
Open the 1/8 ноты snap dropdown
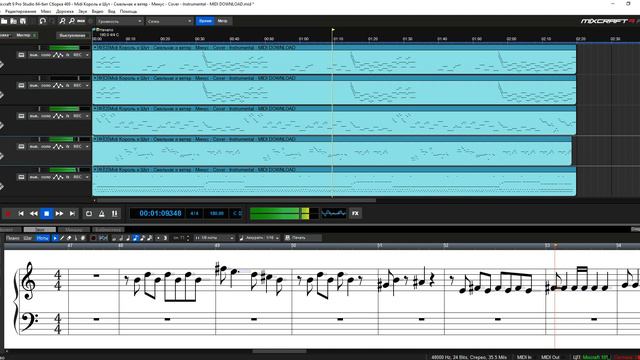pos(214,238)
